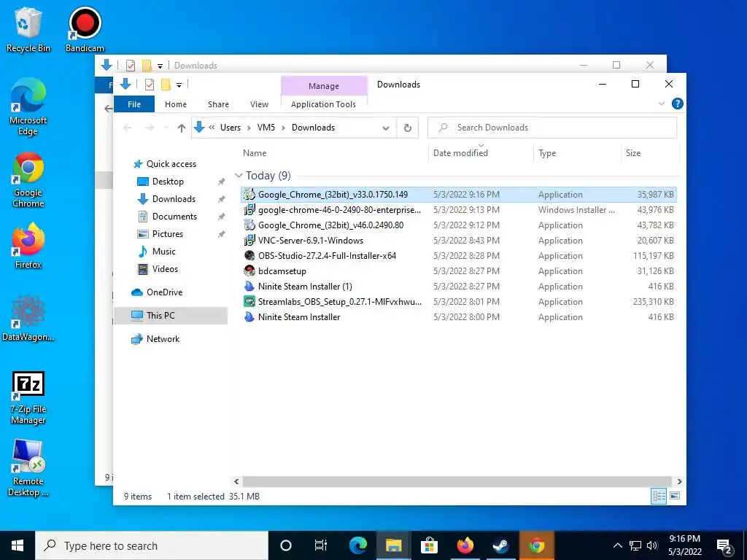This screenshot has width=747, height=560.
Task: Click the Properties quick access toolbar icon
Action: tap(149, 85)
